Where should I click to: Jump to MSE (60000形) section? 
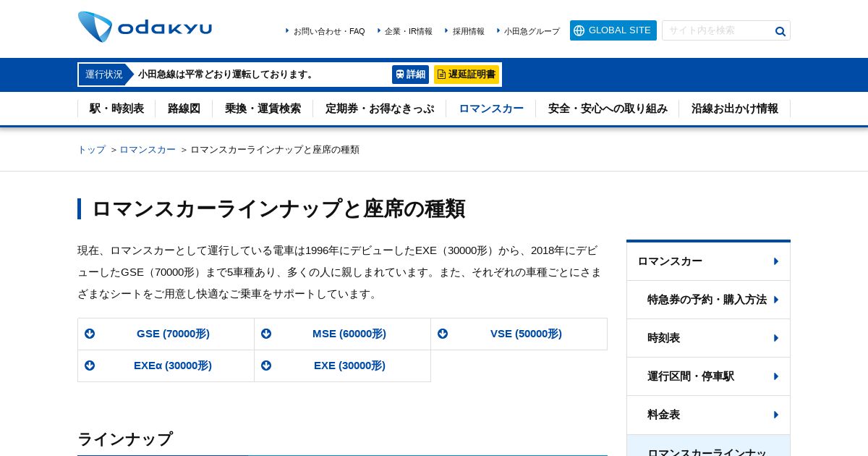342,334
